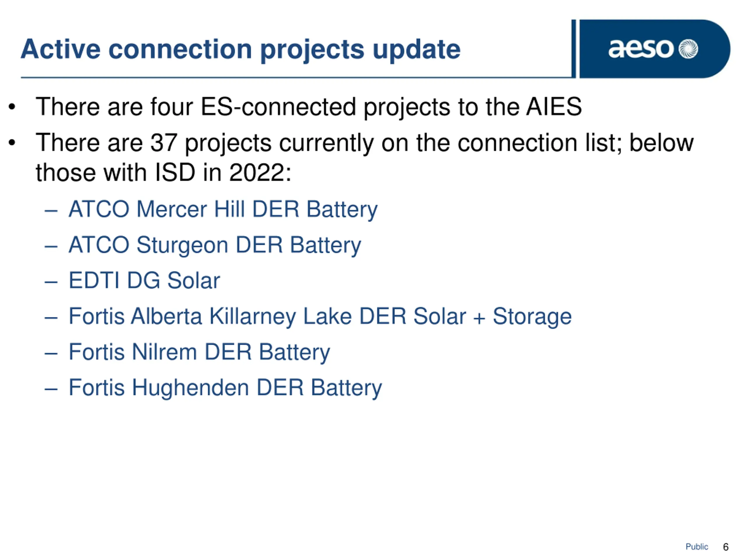747x560 pixels.
Task: Click 'Fortis Hughenden DER Battery' entry
Action: 225,388
